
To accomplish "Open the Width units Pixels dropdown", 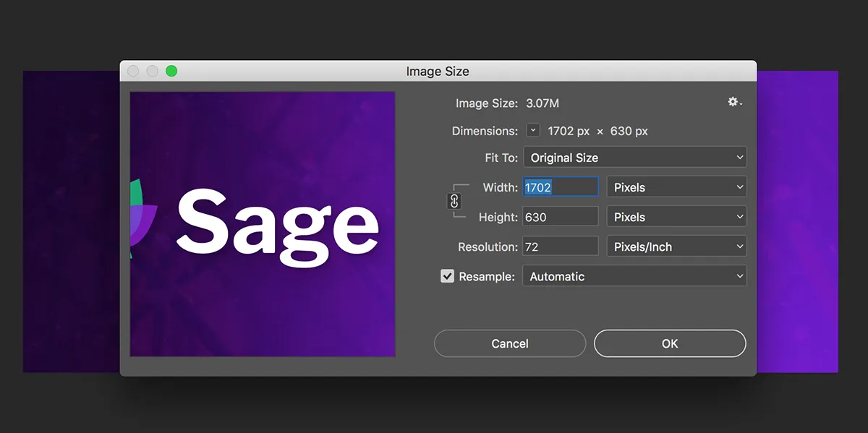I will click(676, 187).
